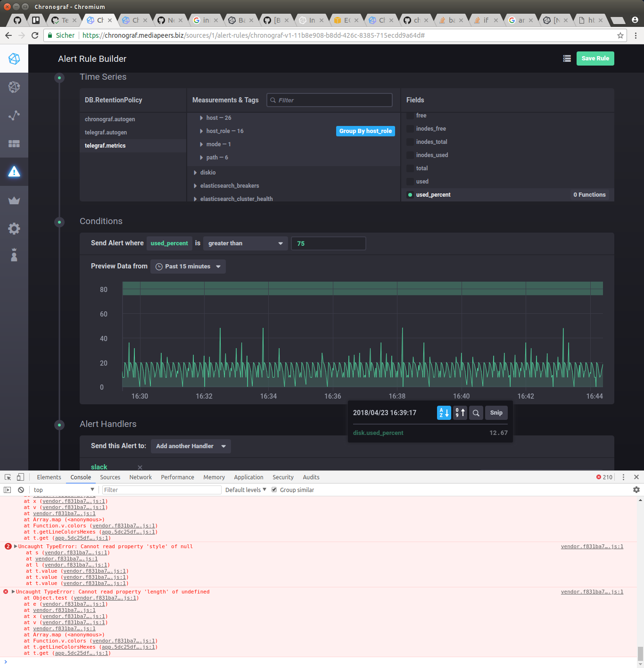Viewport: 644px width, 668px height.
Task: Click the Save Rule button
Action: point(595,58)
